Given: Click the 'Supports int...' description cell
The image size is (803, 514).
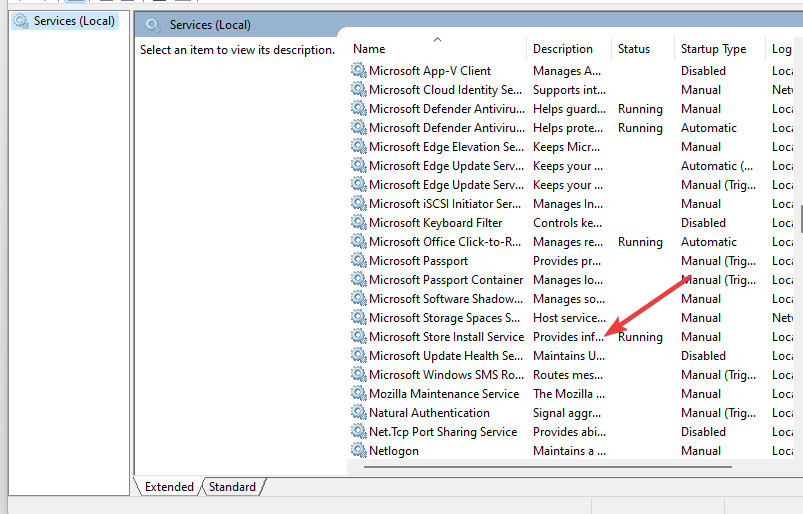Looking at the screenshot, I should click(x=569, y=90).
